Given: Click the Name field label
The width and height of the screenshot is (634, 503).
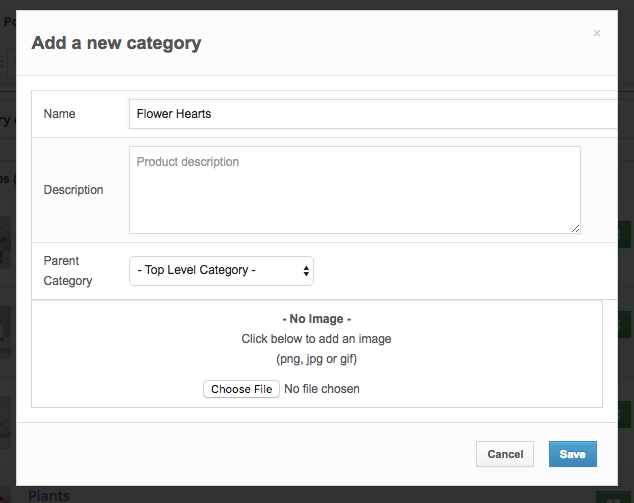Looking at the screenshot, I should pyautogui.click(x=60, y=114).
